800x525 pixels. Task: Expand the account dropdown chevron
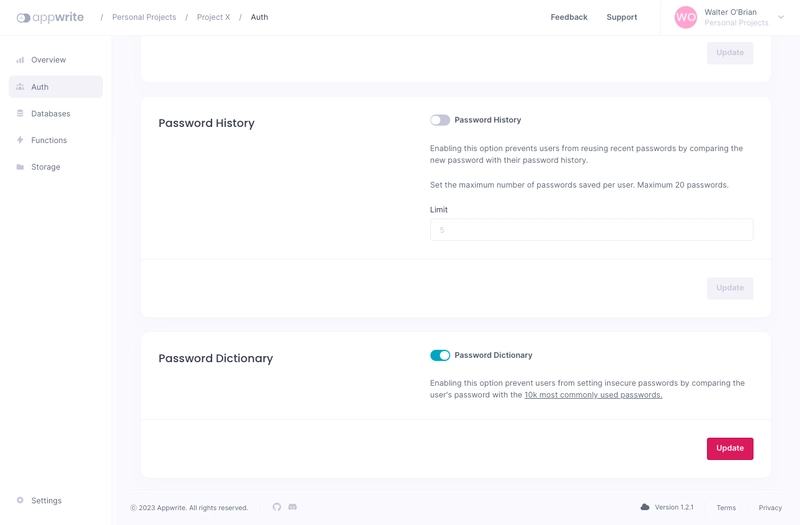(781, 17)
